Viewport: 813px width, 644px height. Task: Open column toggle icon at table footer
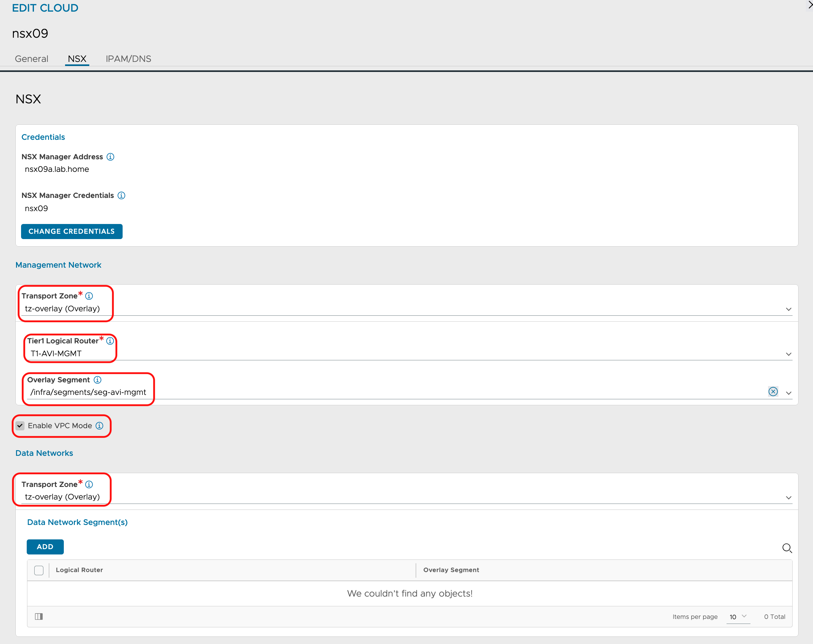tap(39, 616)
